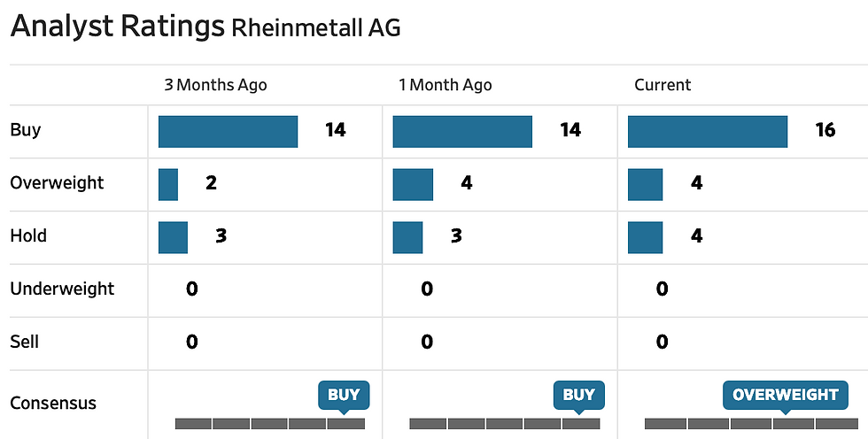Screen dimensions: 868x439
Task: Click the Rheinmetall AG company name
Action: coord(315,27)
